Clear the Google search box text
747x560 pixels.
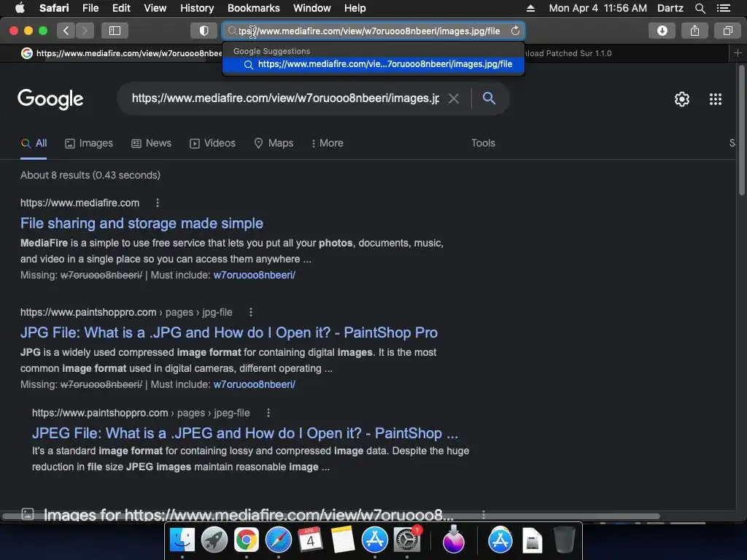[x=454, y=98]
